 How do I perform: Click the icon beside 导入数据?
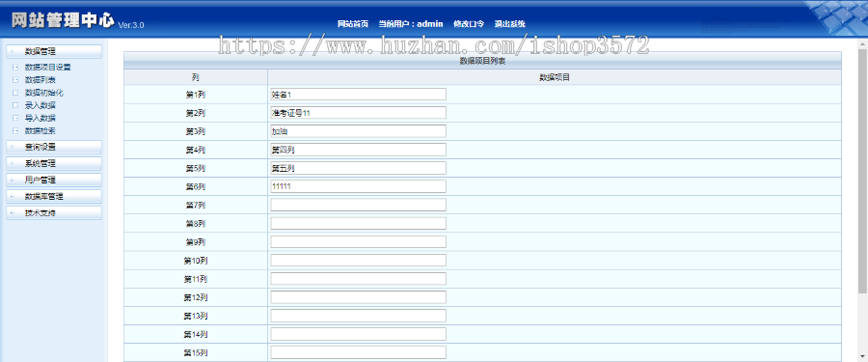14,118
